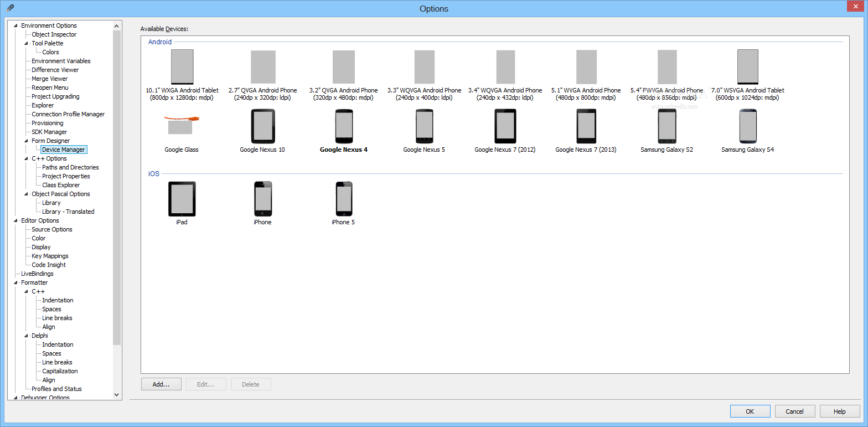Screen dimensions: 868x427
Task: Click the Options window title bar app icon
Action: click(x=10, y=8)
